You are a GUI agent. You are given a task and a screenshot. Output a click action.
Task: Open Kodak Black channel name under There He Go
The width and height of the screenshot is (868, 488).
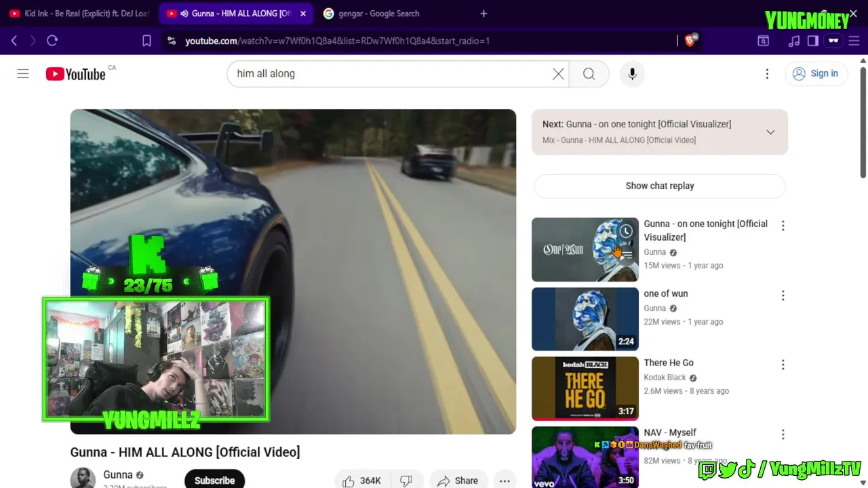coord(665,378)
